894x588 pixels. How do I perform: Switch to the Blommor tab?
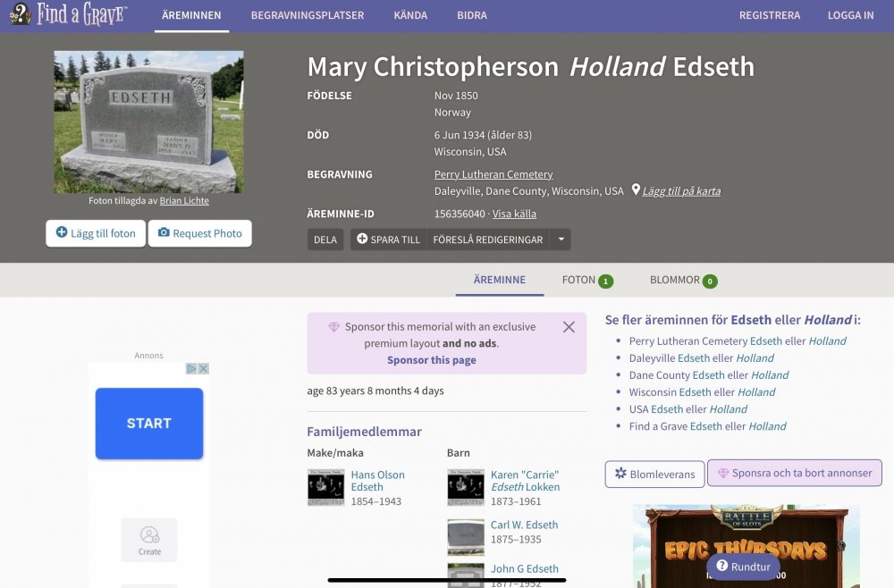pos(683,281)
